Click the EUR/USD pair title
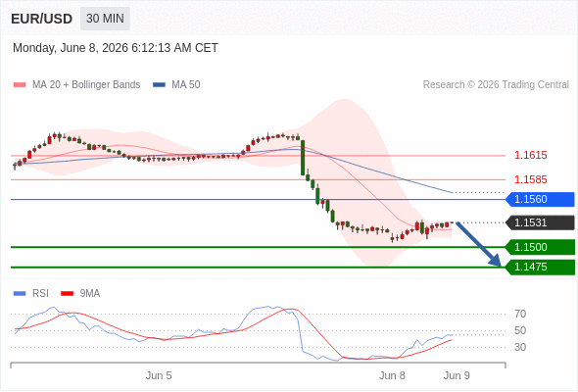 [x=42, y=19]
